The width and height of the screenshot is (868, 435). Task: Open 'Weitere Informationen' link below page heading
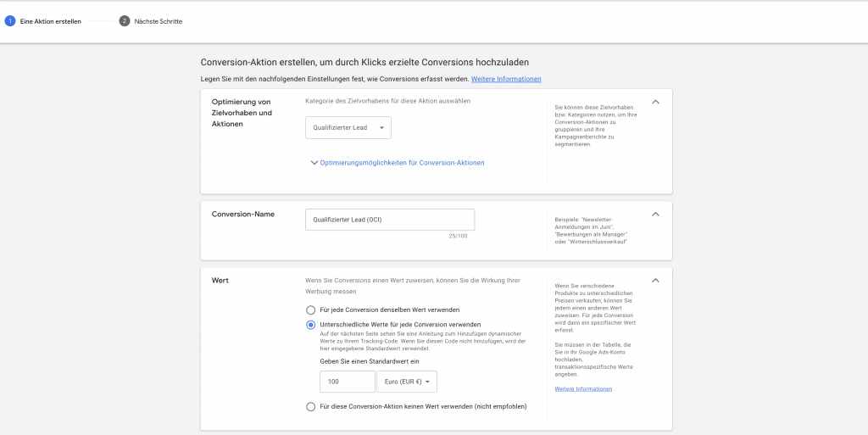(x=506, y=79)
